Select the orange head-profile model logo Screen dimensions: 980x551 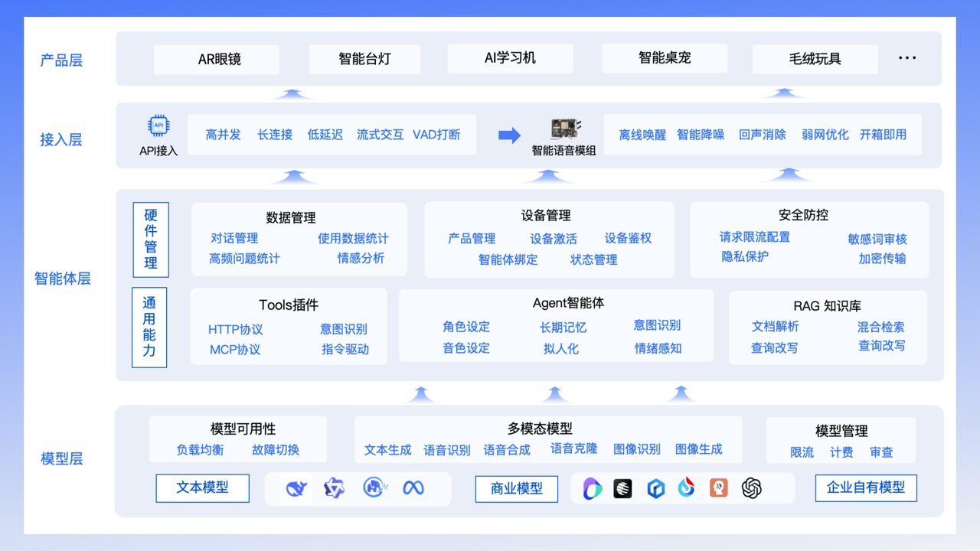718,488
